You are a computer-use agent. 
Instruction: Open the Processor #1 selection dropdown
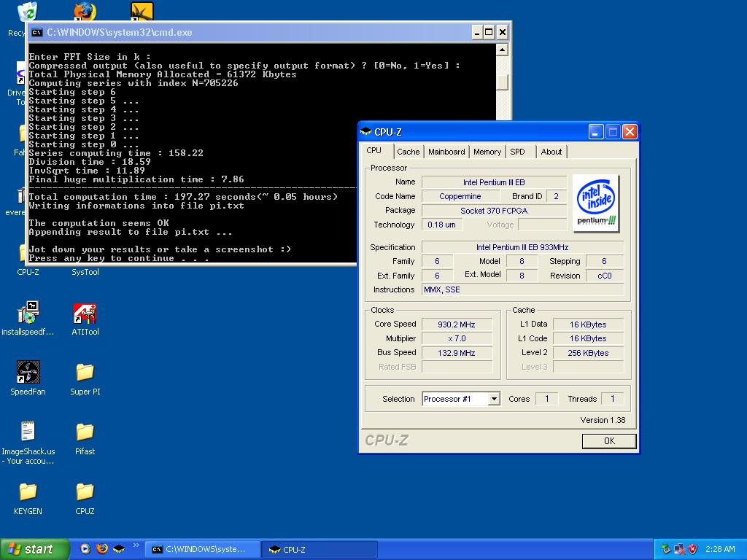(494, 399)
